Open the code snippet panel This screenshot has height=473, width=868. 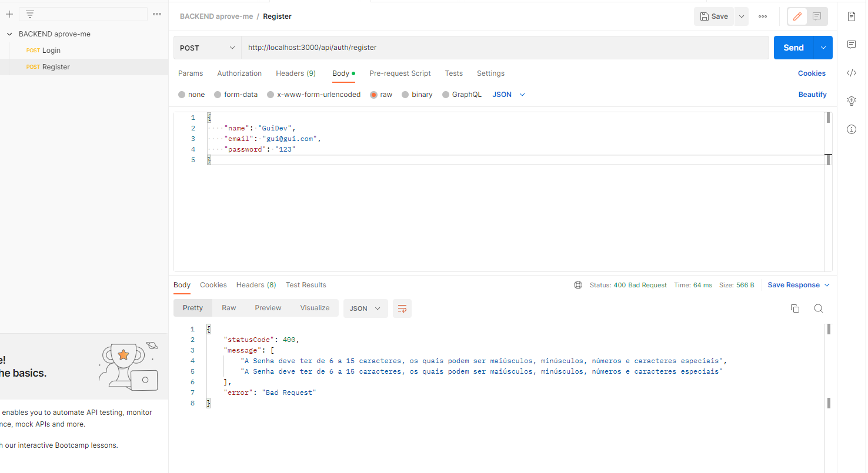(852, 73)
